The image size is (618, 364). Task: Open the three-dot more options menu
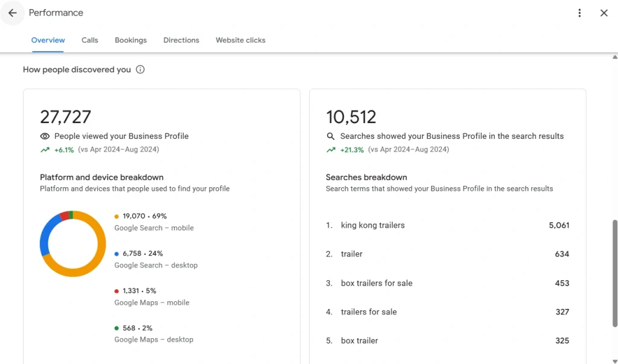pos(579,13)
